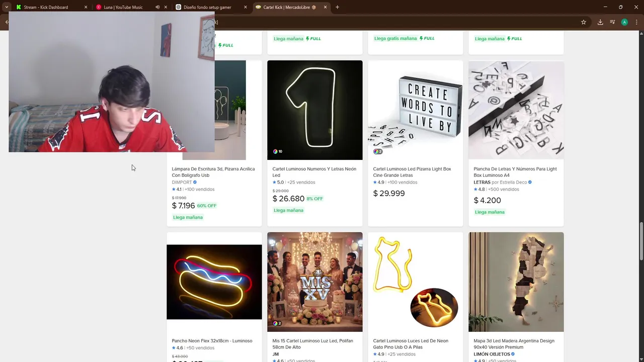Mute the Luna YouTube Music tab audio
This screenshot has height=362, width=644.
[157, 7]
